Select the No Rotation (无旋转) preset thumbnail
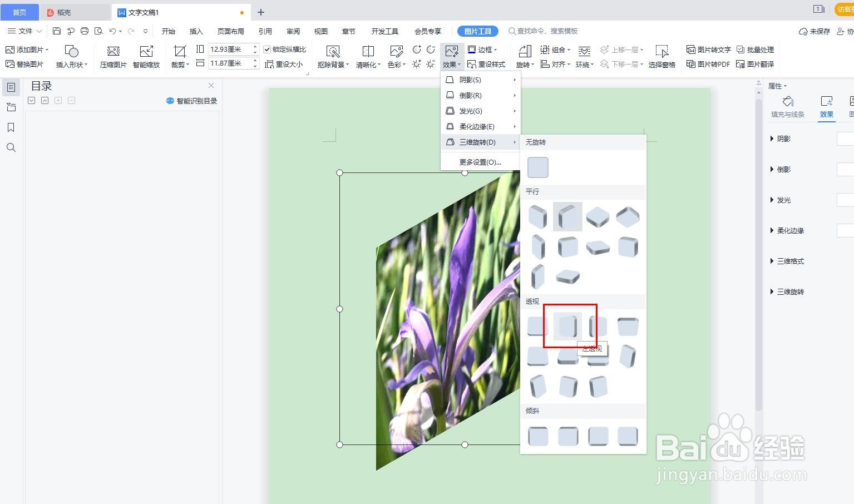The height and width of the screenshot is (504, 854). click(x=538, y=167)
